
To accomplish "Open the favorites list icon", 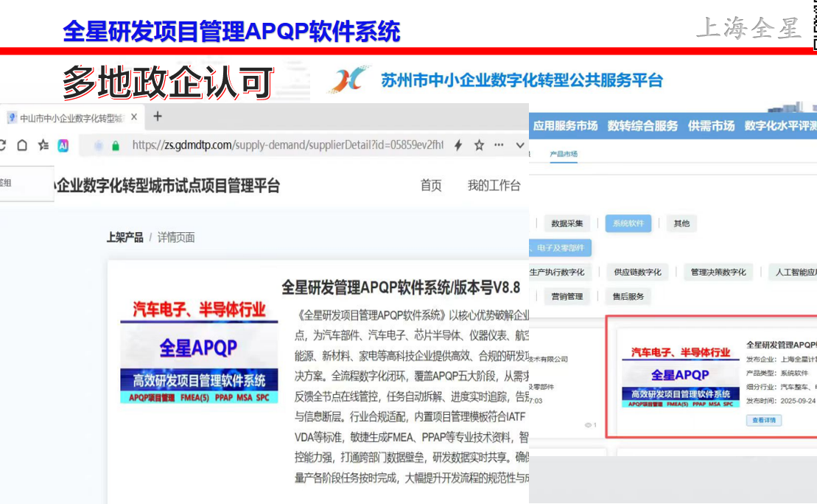I will [43, 145].
